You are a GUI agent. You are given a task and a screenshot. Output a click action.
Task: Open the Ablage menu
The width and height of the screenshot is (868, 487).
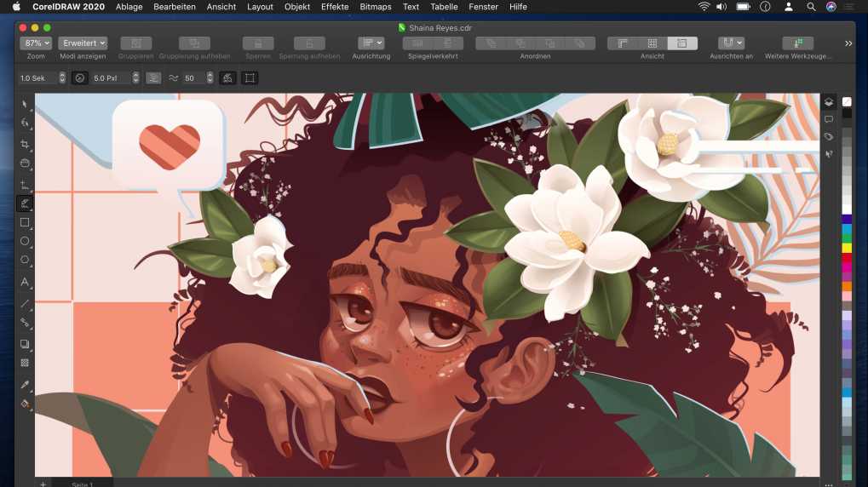coord(129,7)
